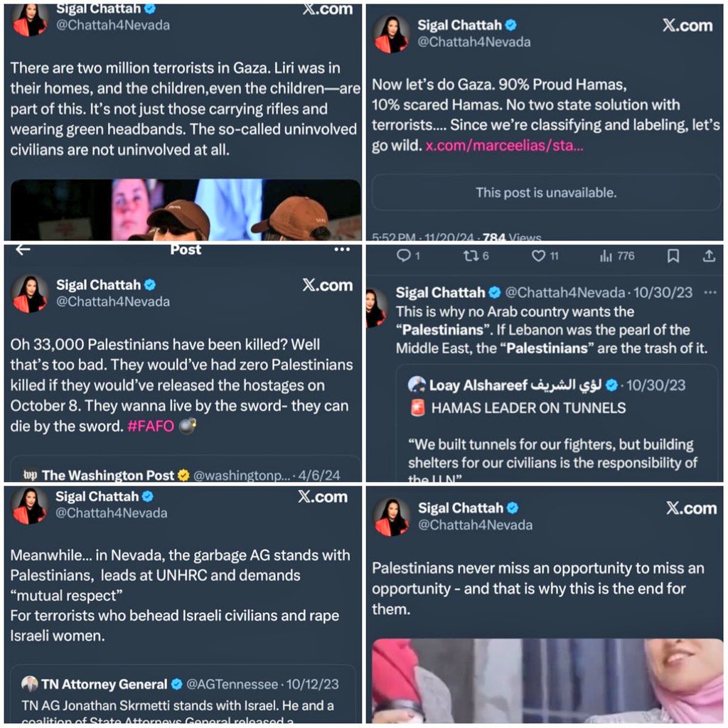This screenshot has height=728, width=728.
Task: Open view analytics icon showing 776
Action: 606,255
